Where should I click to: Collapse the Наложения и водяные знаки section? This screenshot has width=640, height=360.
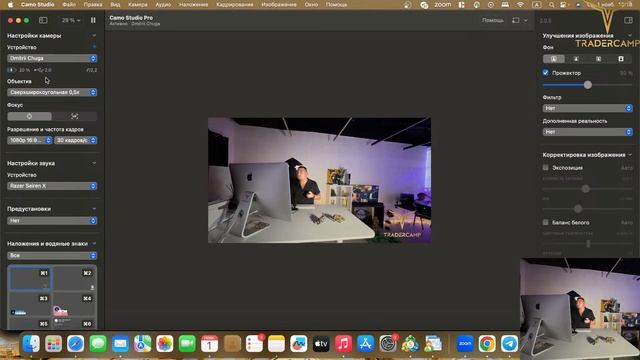(94, 244)
